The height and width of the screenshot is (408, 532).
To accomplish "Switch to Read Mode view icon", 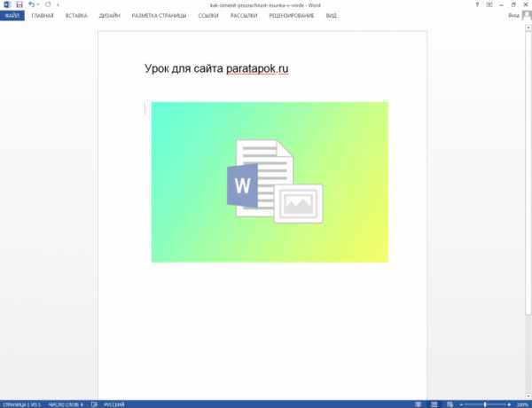I will [x=419, y=404].
